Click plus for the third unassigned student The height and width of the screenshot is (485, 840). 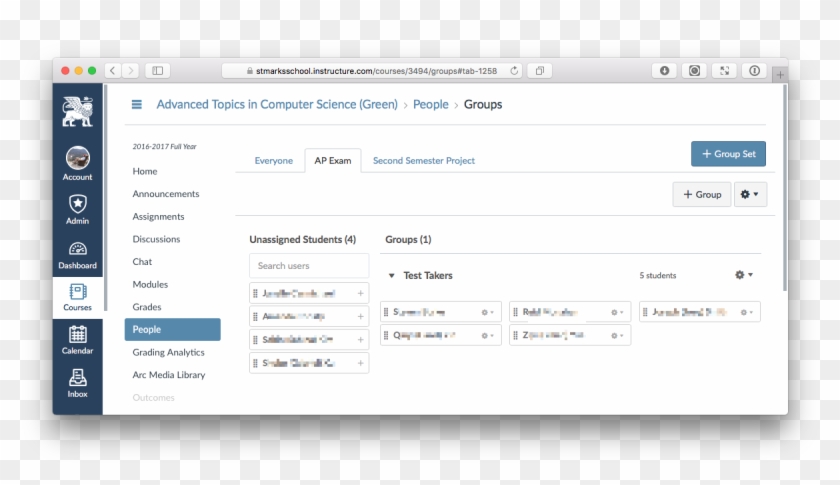(x=361, y=340)
